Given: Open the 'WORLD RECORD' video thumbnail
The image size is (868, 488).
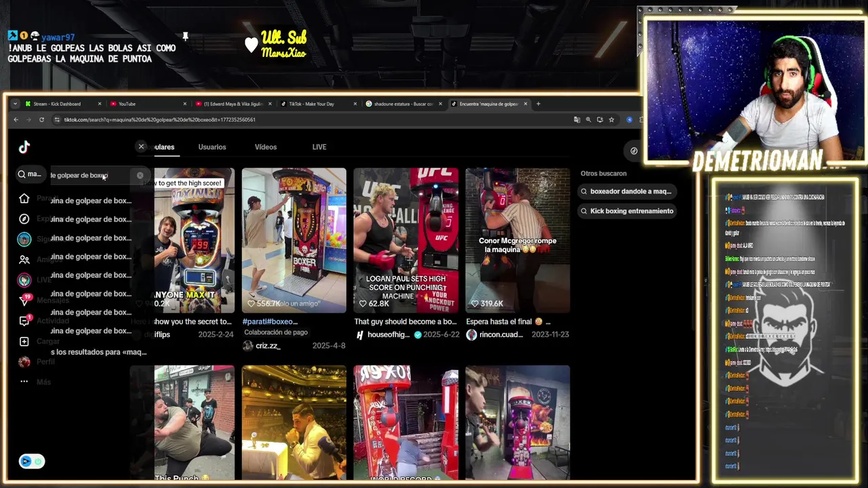Looking at the screenshot, I should pyautogui.click(x=406, y=423).
